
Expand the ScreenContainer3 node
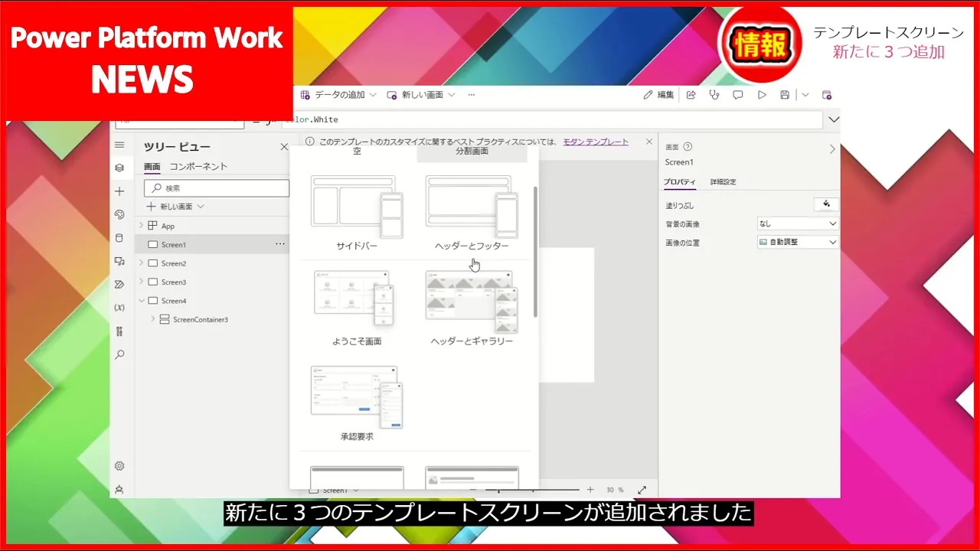pos(153,319)
